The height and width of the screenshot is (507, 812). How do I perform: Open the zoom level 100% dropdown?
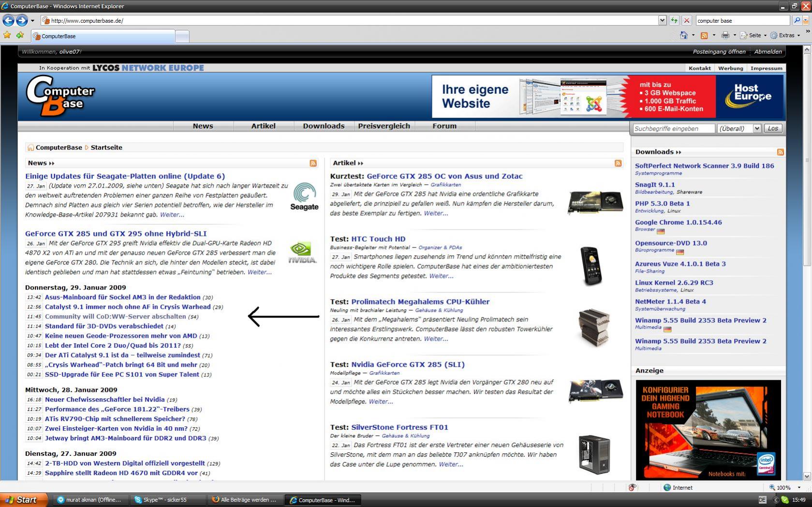coord(799,488)
